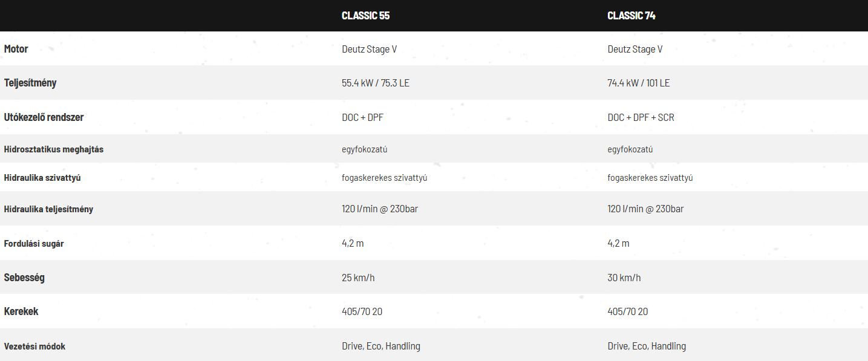Click the CLASSIC 74 column header

coord(631,16)
